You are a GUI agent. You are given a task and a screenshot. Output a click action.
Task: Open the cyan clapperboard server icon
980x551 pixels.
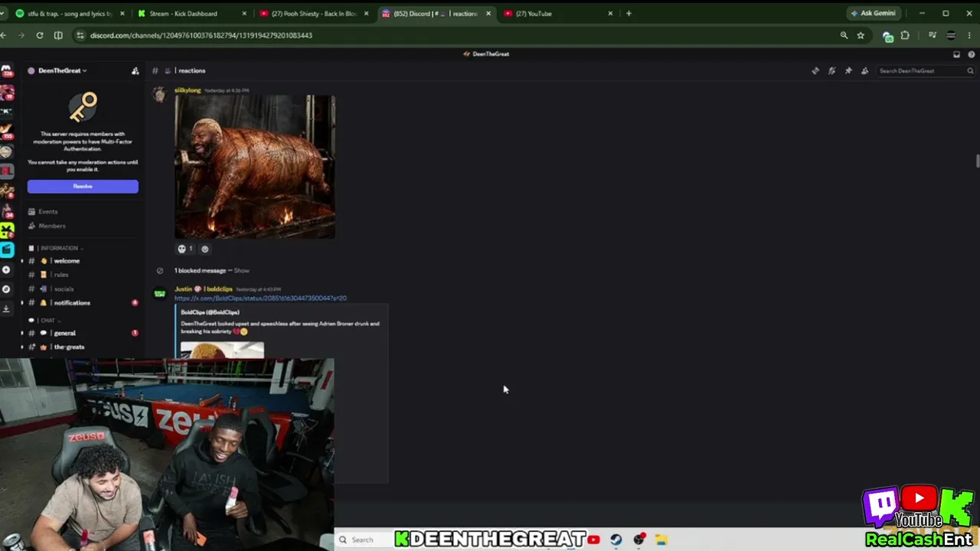(7, 249)
